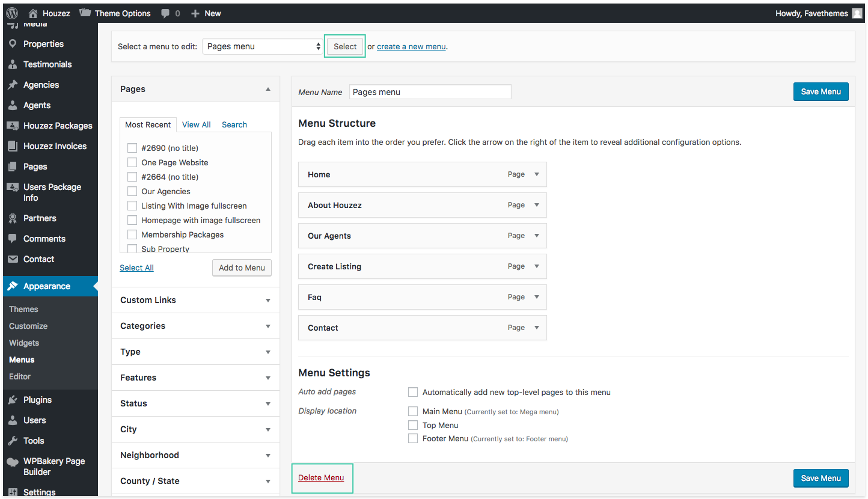Click the Testimonials person icon in sidebar

pos(13,64)
